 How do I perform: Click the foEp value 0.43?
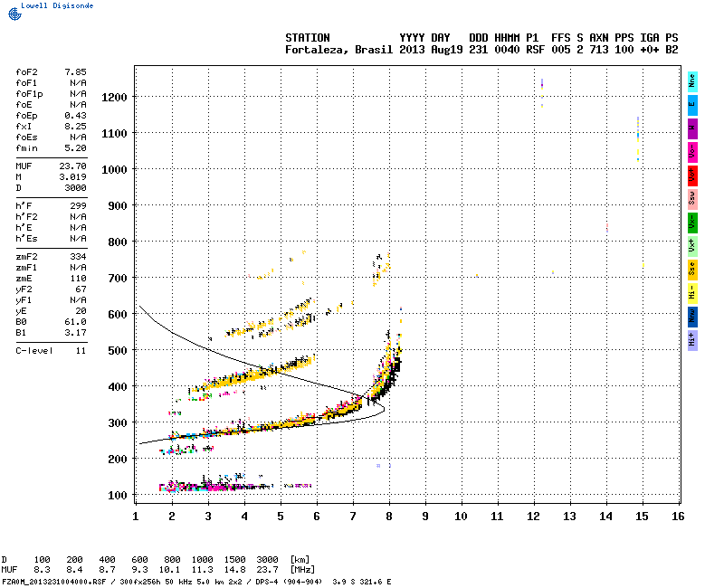pyautogui.click(x=75, y=116)
